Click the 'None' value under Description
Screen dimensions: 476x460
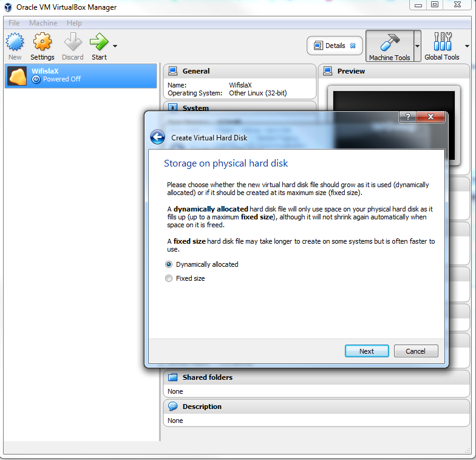(x=175, y=421)
